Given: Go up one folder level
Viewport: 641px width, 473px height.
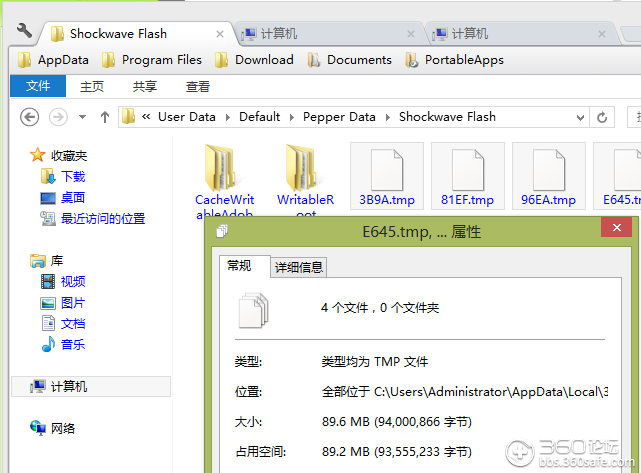Looking at the screenshot, I should pos(105,117).
